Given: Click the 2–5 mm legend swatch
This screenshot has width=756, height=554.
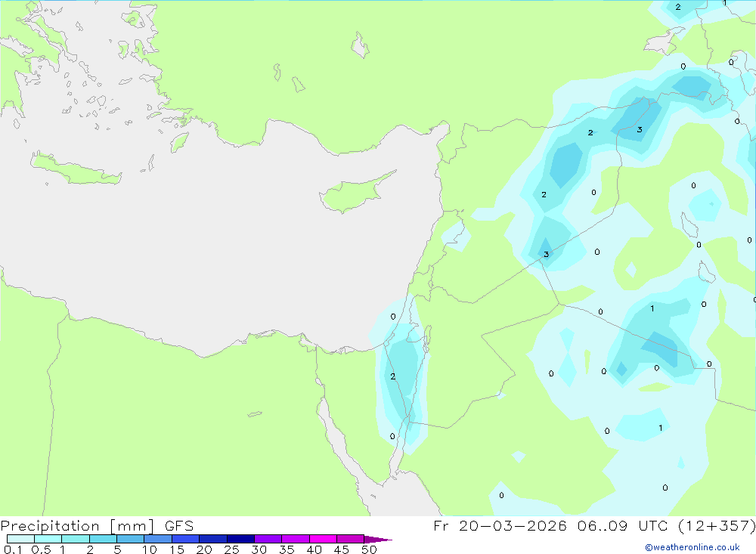Looking at the screenshot, I should pyautogui.click(x=103, y=539).
